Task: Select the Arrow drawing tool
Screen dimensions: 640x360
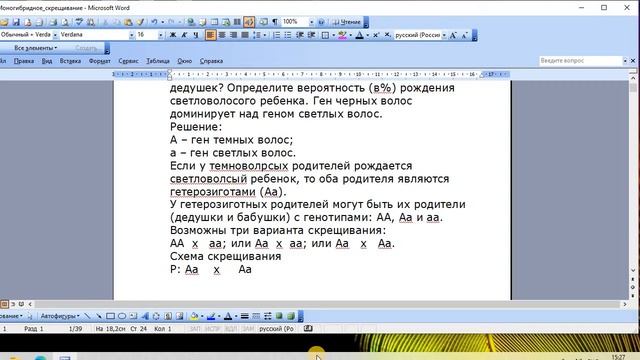Action: click(99, 316)
